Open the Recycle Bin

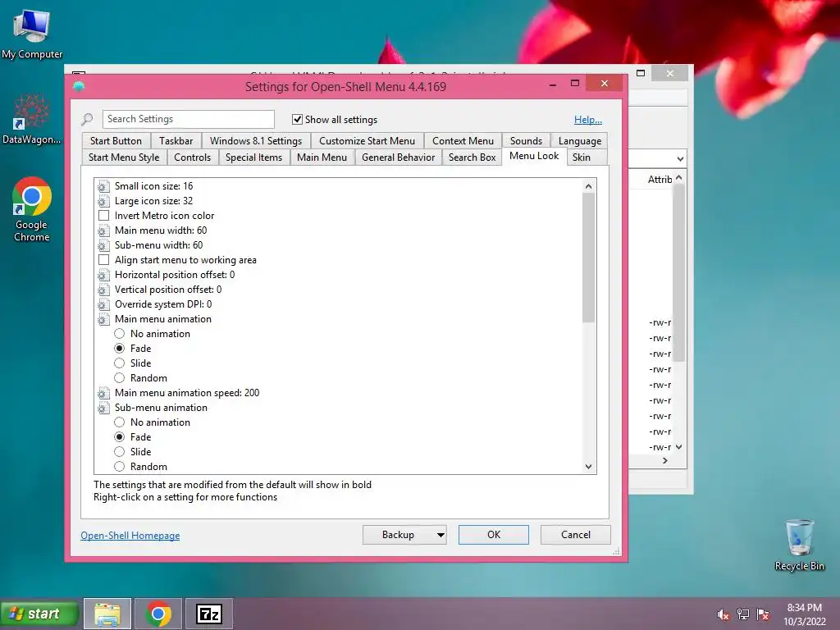pos(799,545)
